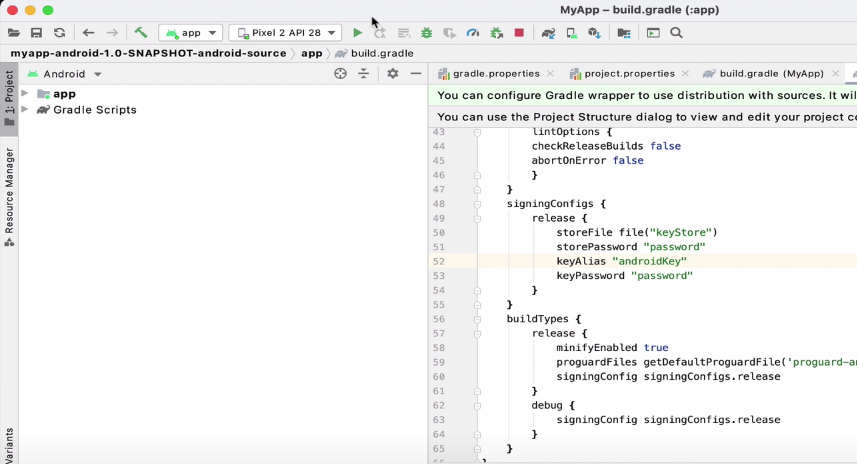Open the app run configuration dropdown

(190, 33)
